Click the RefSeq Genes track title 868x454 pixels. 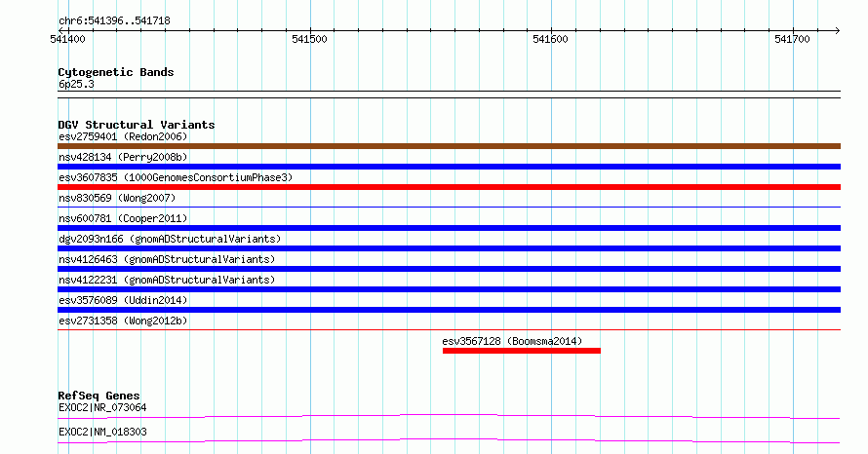tap(99, 396)
